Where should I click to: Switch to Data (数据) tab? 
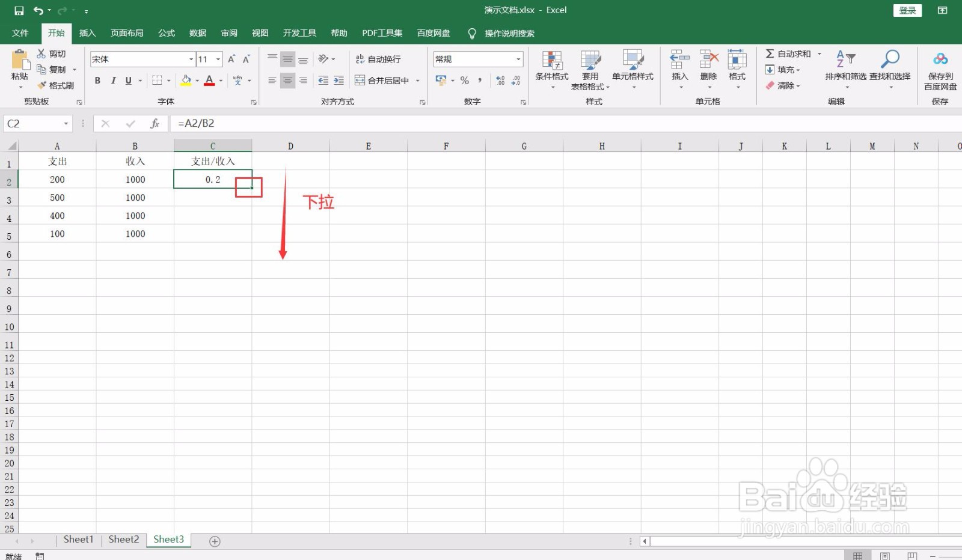click(x=198, y=33)
